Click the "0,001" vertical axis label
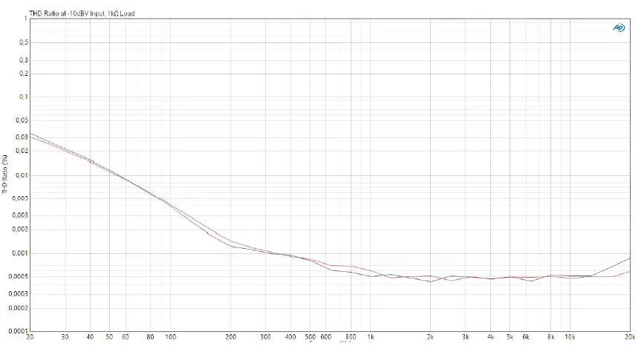 tap(21, 253)
